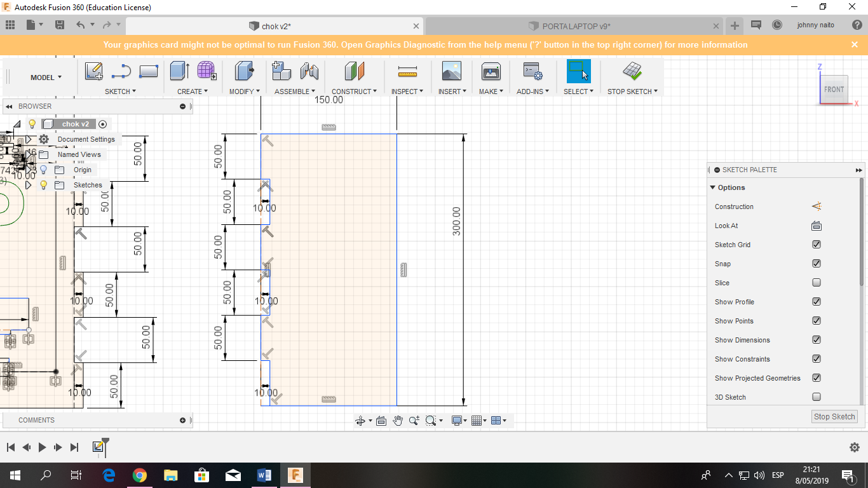The width and height of the screenshot is (868, 488).
Task: Open the CONSTRUCT menu dropdown
Action: tap(354, 91)
